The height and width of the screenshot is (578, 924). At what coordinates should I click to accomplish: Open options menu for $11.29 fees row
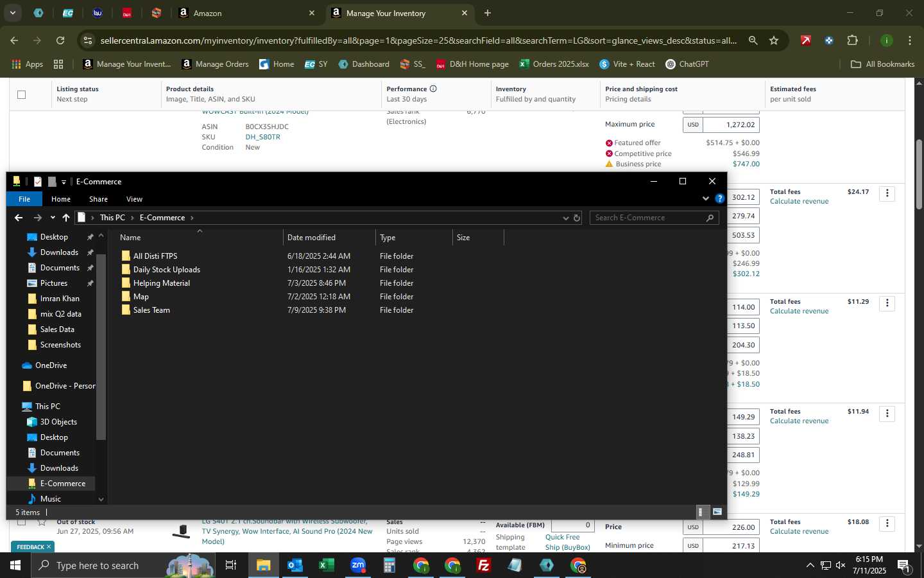[x=887, y=303]
